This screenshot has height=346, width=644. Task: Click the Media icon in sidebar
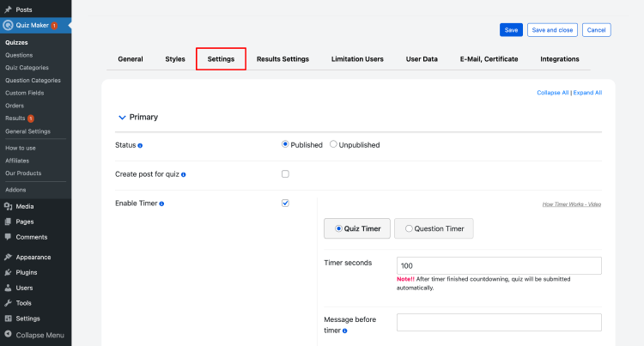[x=8, y=206]
